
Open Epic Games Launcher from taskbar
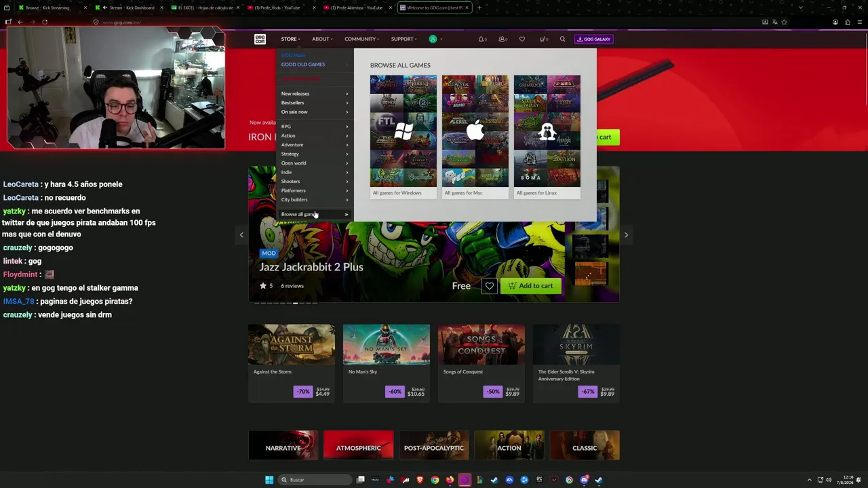tap(539, 480)
